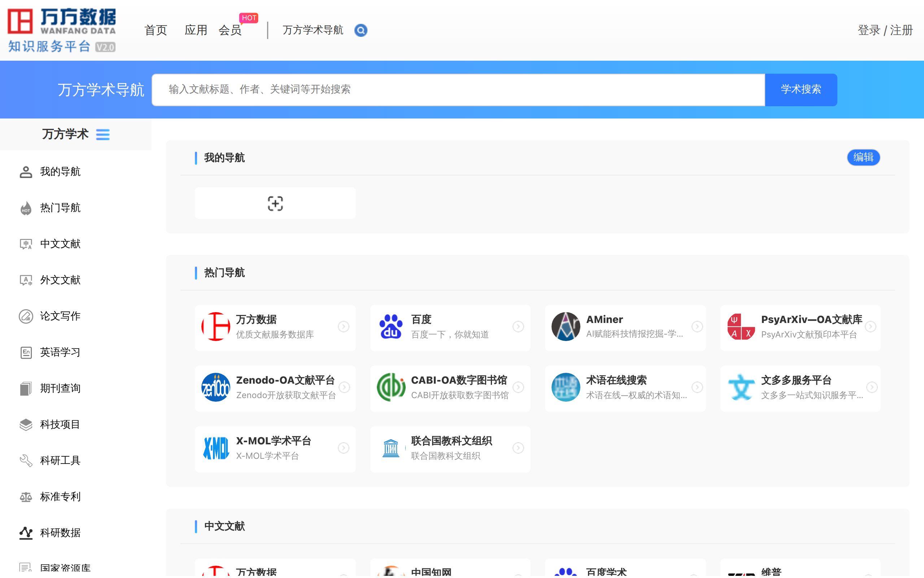Screen dimensions: 924x578
Task: Click the arrow on the AMiner card
Action: [x=697, y=327]
